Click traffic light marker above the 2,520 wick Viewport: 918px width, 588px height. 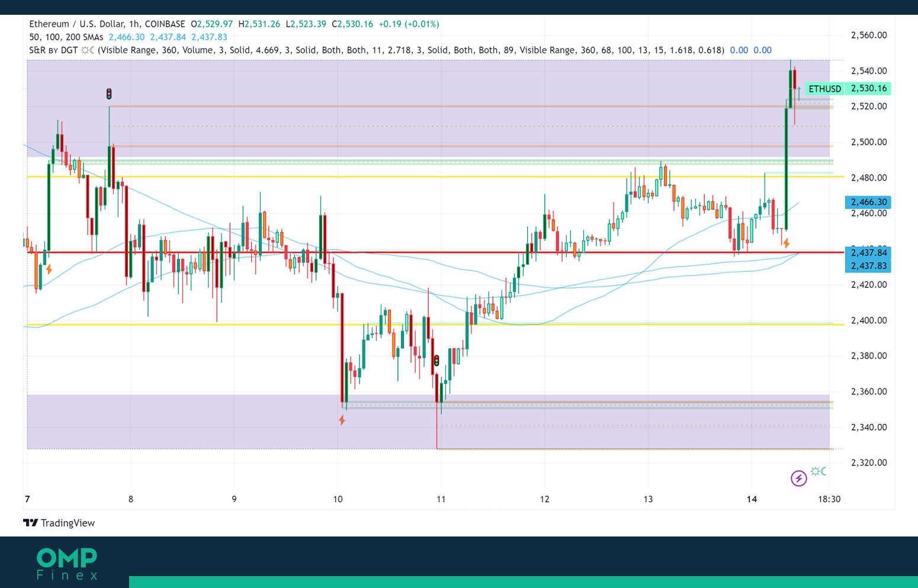click(109, 94)
